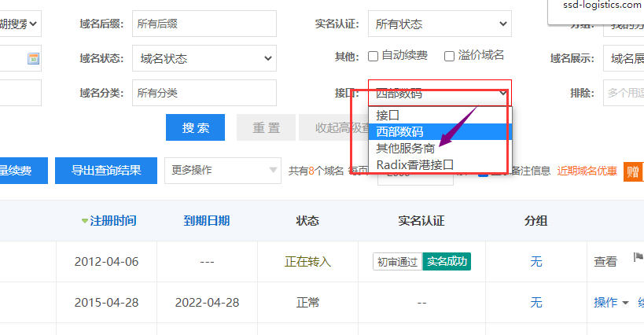Click the orange 赠 gift badge
Image resolution: width=644 pixels, height=335 pixels.
coord(631,171)
